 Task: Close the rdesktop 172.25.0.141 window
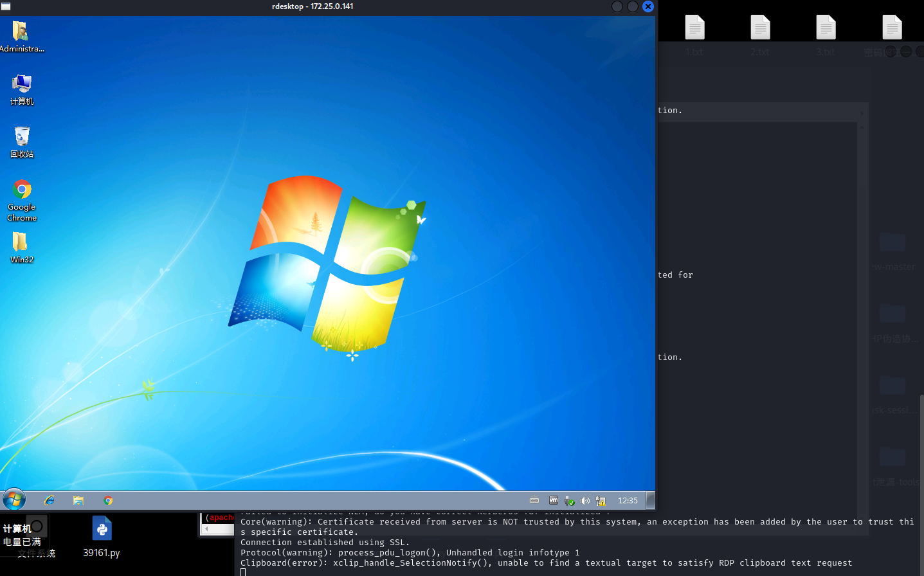click(x=648, y=6)
